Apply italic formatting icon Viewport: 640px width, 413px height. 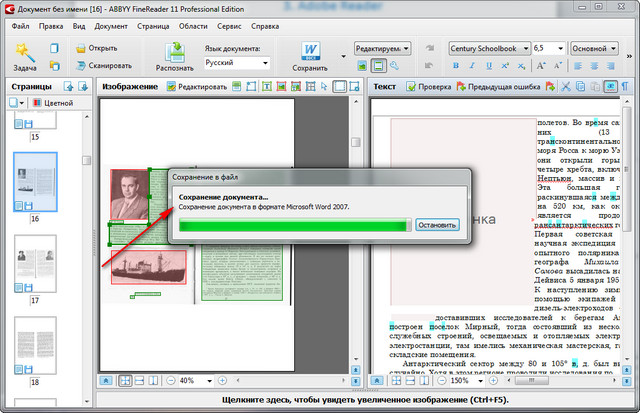[472, 65]
